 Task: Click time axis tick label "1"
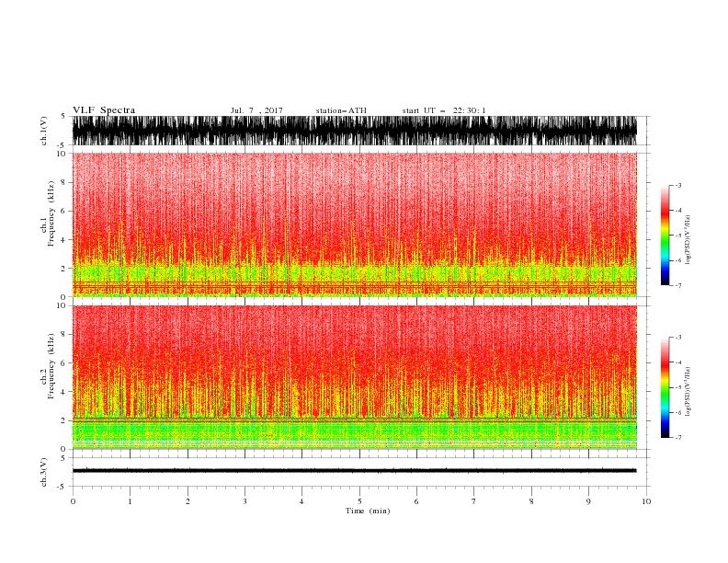pos(130,501)
